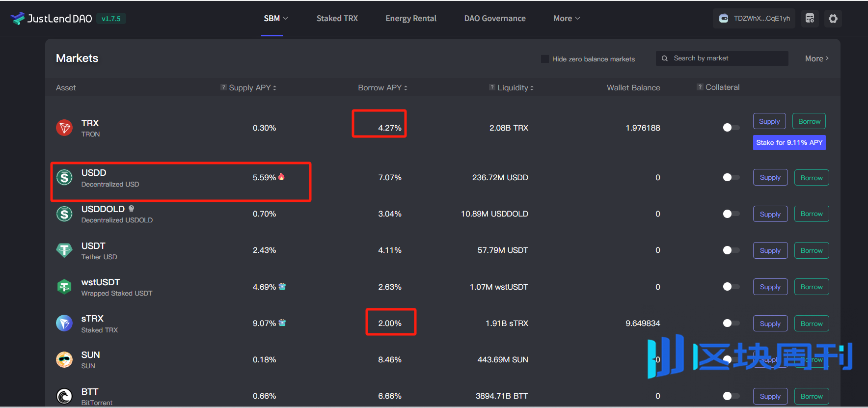Supply USDT using its row button

770,250
